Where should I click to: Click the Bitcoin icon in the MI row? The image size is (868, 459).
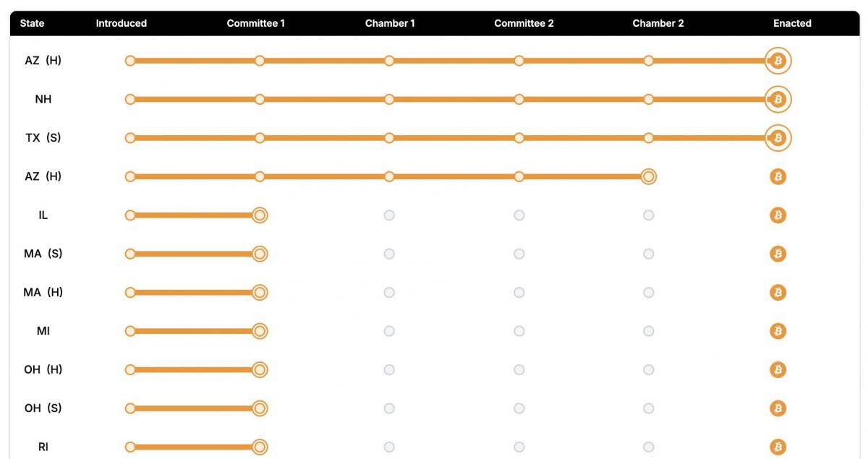tap(778, 331)
